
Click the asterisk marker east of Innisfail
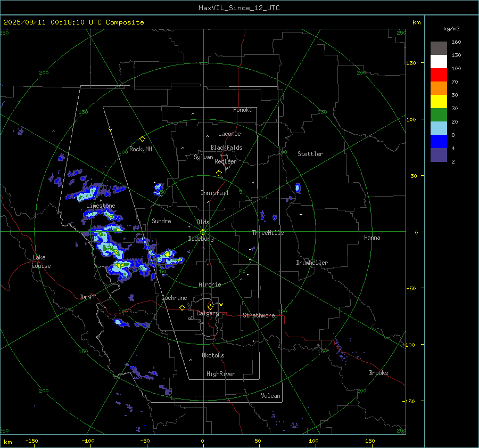click(x=253, y=183)
